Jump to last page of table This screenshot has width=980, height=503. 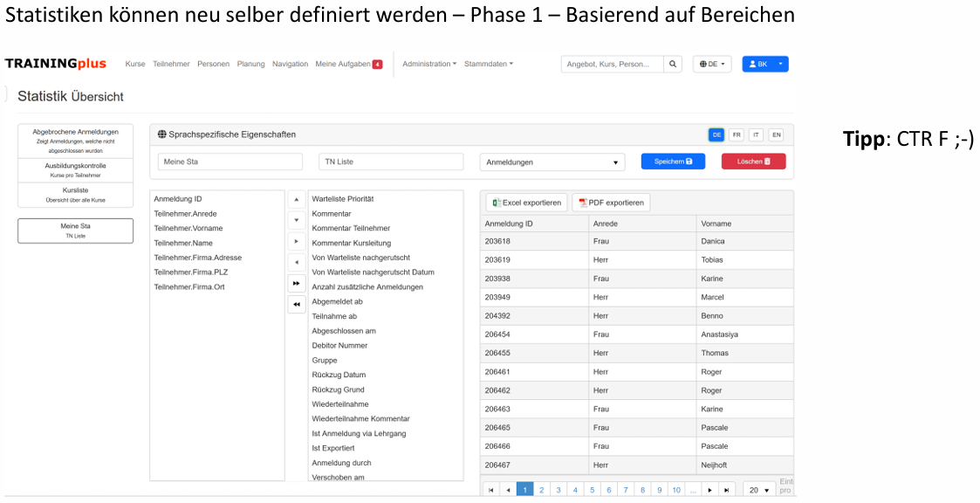(727, 490)
